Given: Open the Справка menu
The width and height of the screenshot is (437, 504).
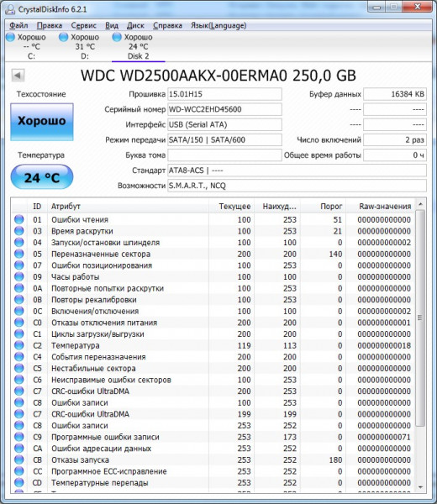Looking at the screenshot, I should click(167, 25).
